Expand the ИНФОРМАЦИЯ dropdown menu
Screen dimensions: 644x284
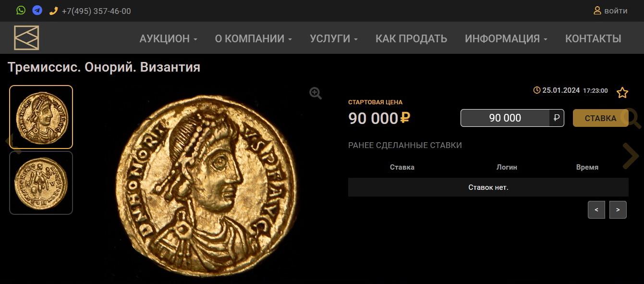click(x=506, y=39)
